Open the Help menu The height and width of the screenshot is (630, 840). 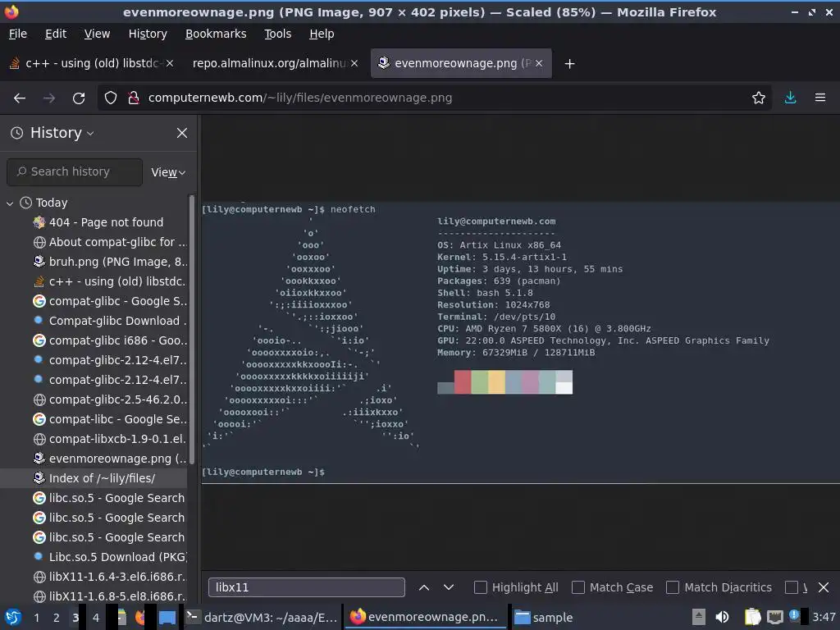pos(322,34)
